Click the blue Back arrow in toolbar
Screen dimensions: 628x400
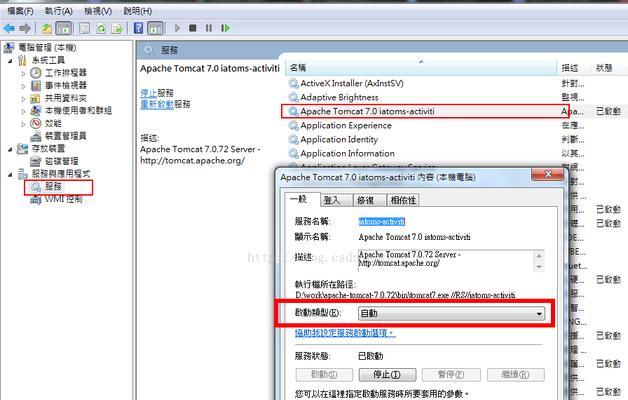(x=9, y=28)
